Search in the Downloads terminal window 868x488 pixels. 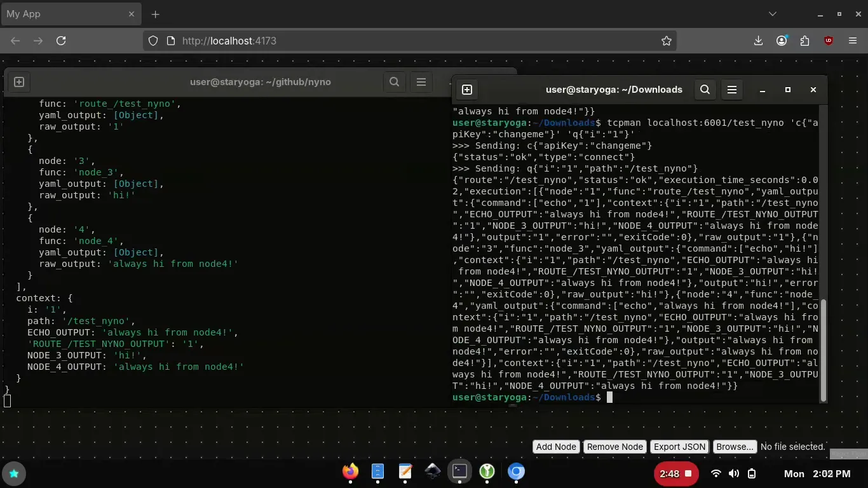click(x=705, y=90)
